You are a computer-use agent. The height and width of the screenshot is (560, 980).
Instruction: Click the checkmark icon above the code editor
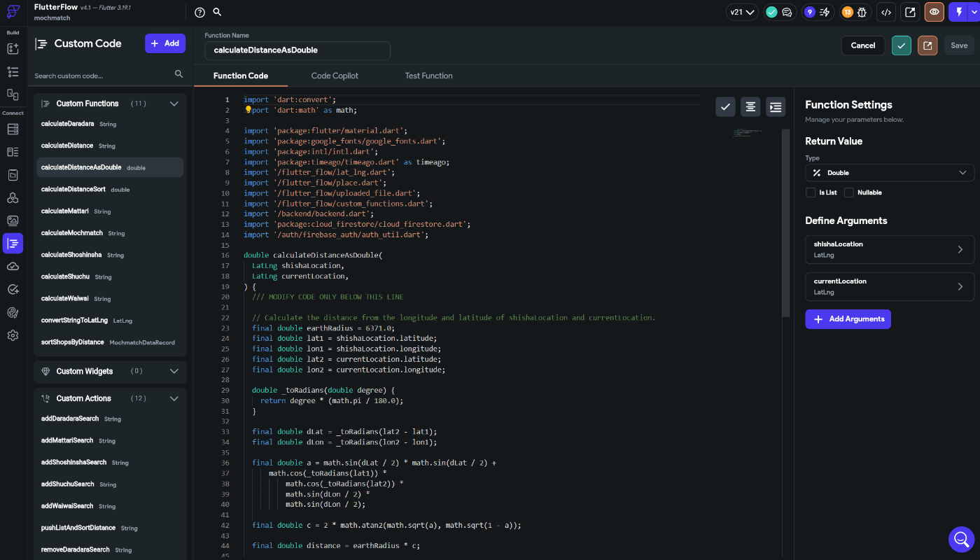point(726,106)
